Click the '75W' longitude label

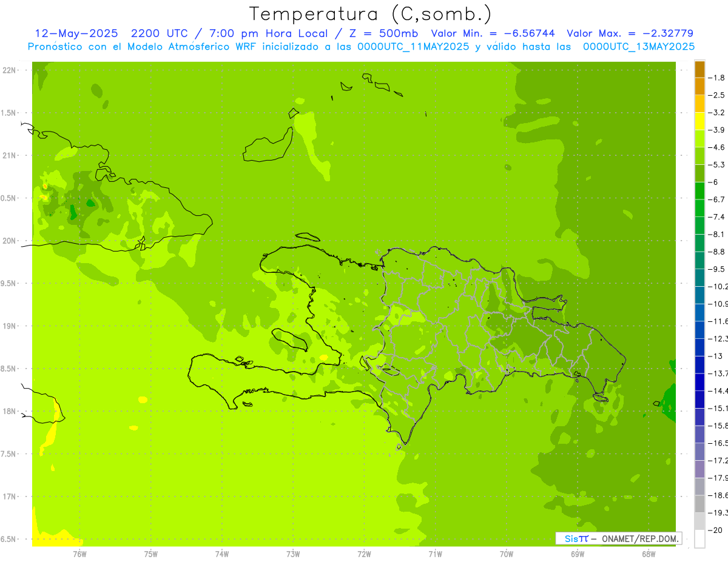[x=151, y=554]
